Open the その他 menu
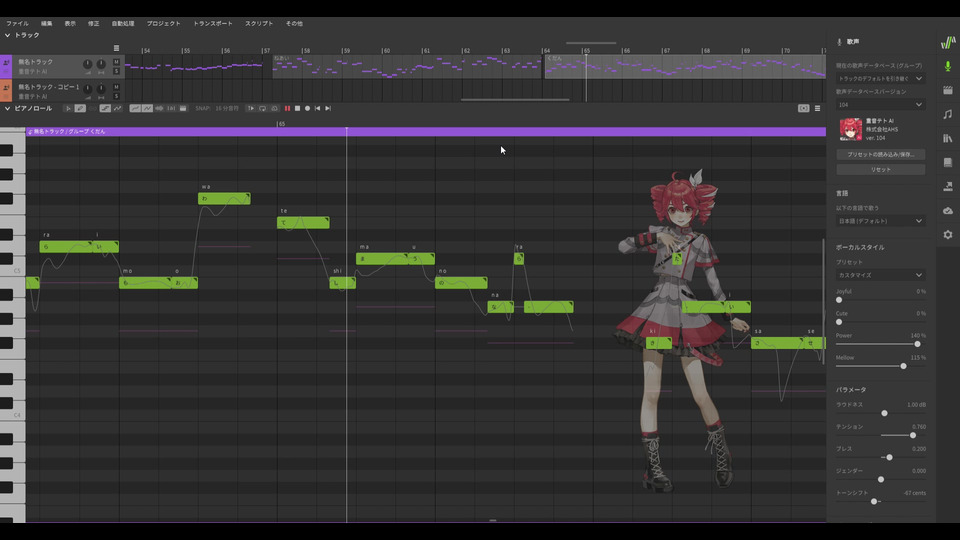 pyautogui.click(x=294, y=23)
